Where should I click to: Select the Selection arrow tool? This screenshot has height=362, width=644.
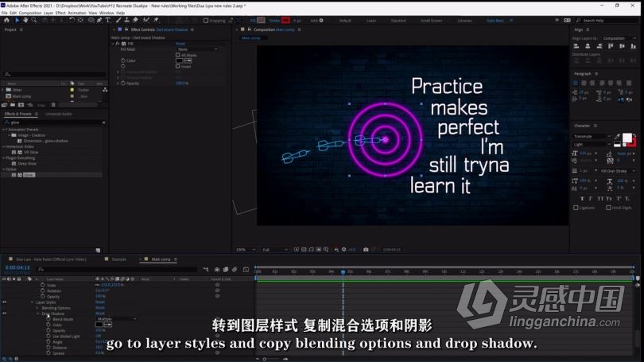click(17, 20)
